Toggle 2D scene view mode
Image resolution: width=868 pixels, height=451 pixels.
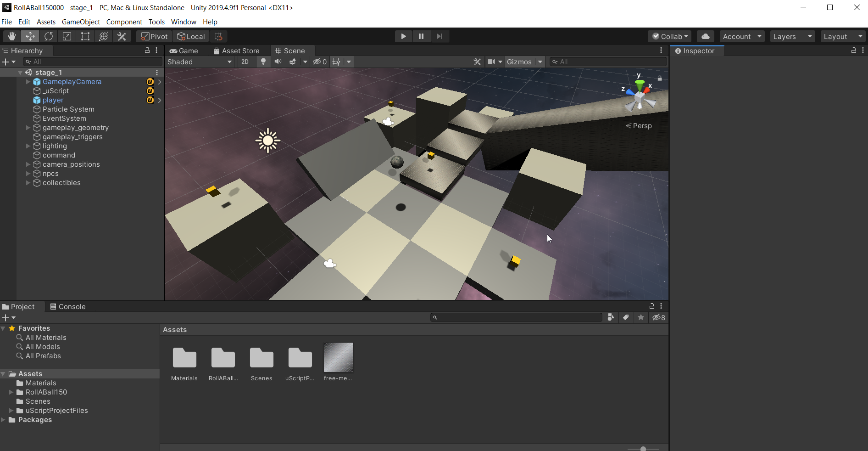(x=245, y=62)
